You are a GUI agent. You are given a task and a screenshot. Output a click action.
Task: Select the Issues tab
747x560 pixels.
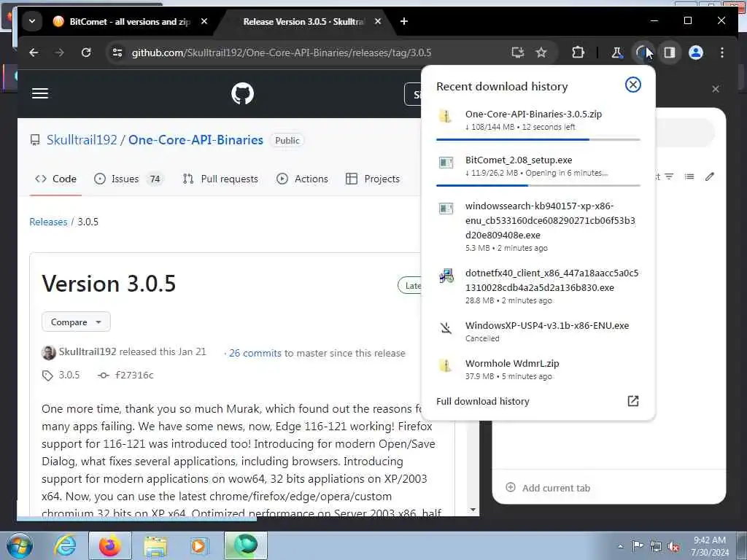(128, 179)
